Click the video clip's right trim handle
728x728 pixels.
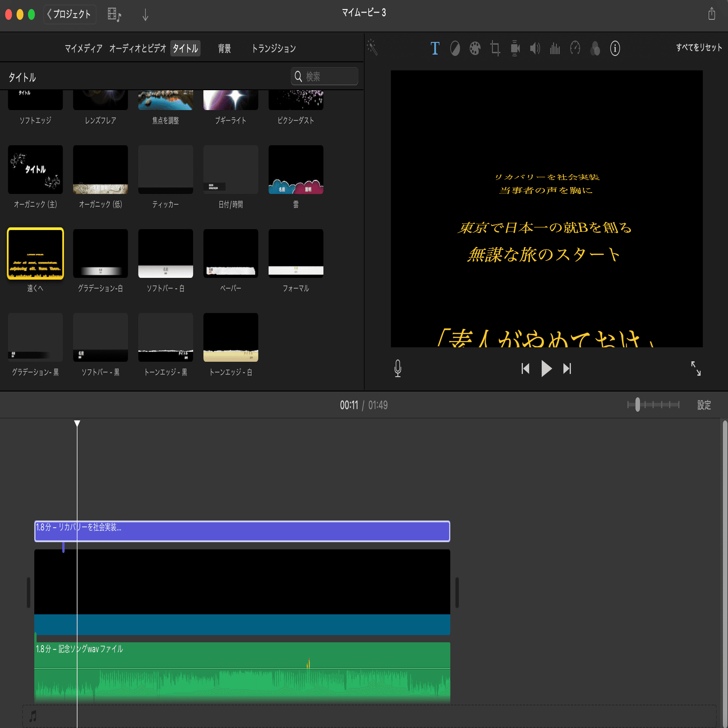coord(456,592)
